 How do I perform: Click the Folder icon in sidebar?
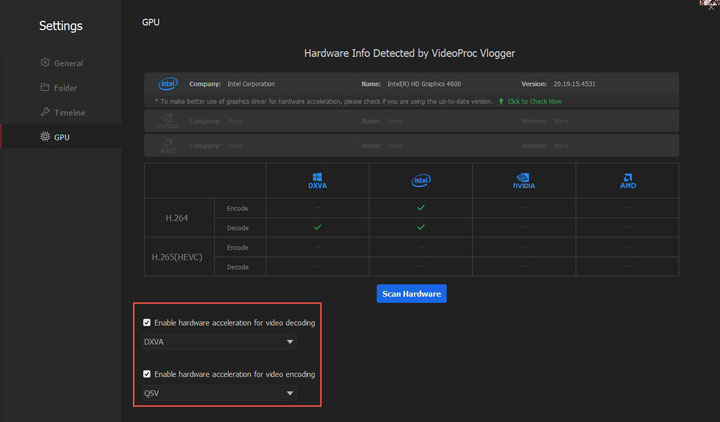44,88
